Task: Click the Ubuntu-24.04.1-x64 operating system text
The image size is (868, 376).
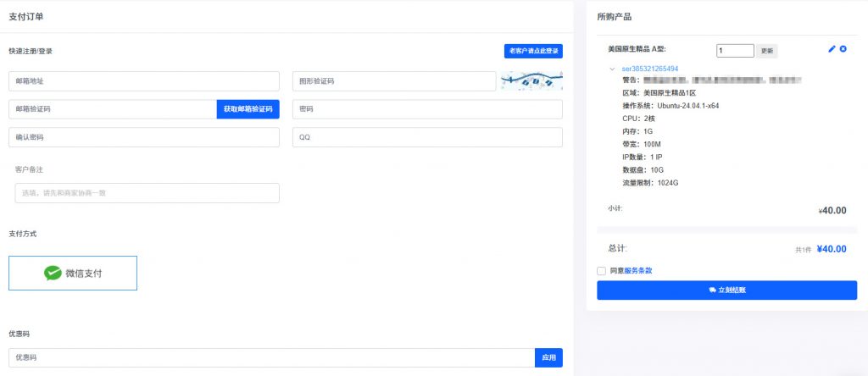Action: pyautogui.click(x=688, y=106)
